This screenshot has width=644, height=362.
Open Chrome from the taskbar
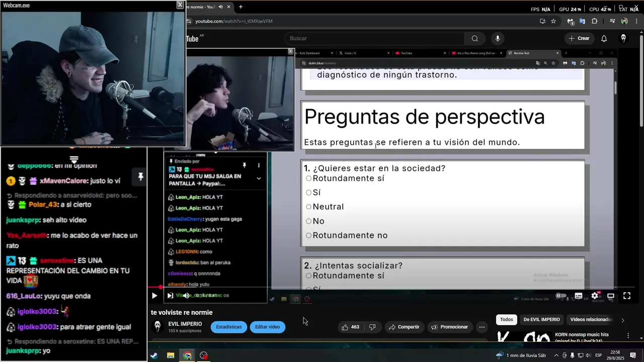tap(187, 355)
